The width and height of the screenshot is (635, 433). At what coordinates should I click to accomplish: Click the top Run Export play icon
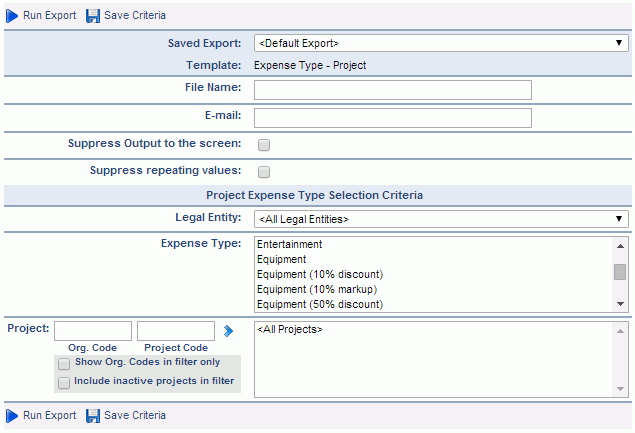(x=12, y=16)
